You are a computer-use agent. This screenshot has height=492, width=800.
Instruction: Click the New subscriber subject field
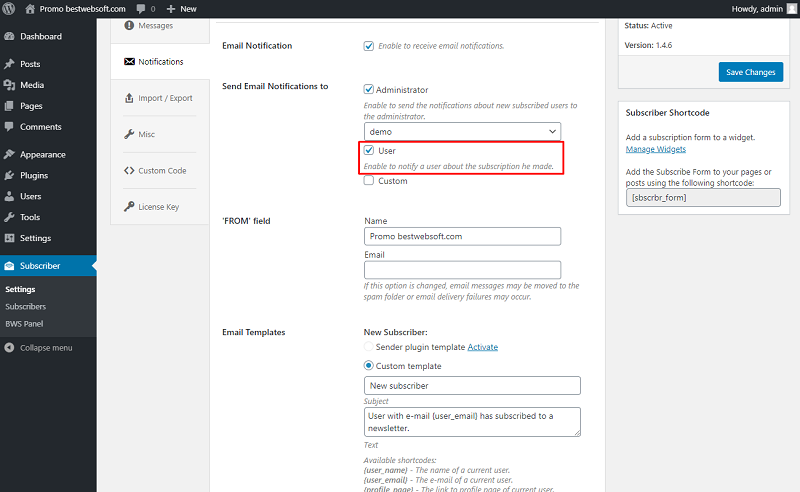point(472,385)
